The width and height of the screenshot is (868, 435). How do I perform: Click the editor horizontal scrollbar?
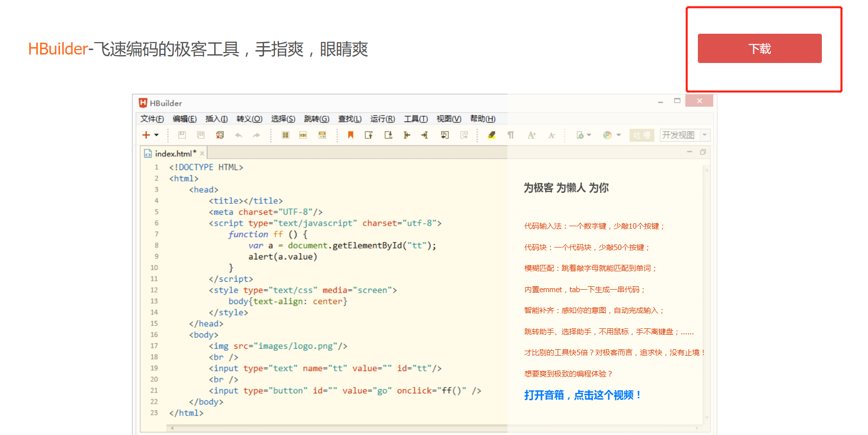[337, 428]
